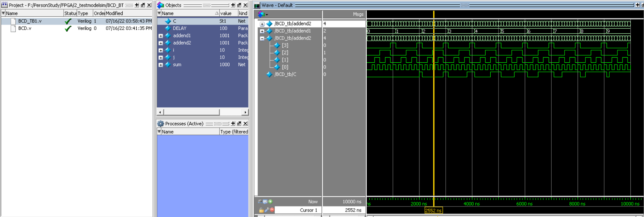Add a new cursor with green plus
The image size is (644, 217).
(x=270, y=202)
